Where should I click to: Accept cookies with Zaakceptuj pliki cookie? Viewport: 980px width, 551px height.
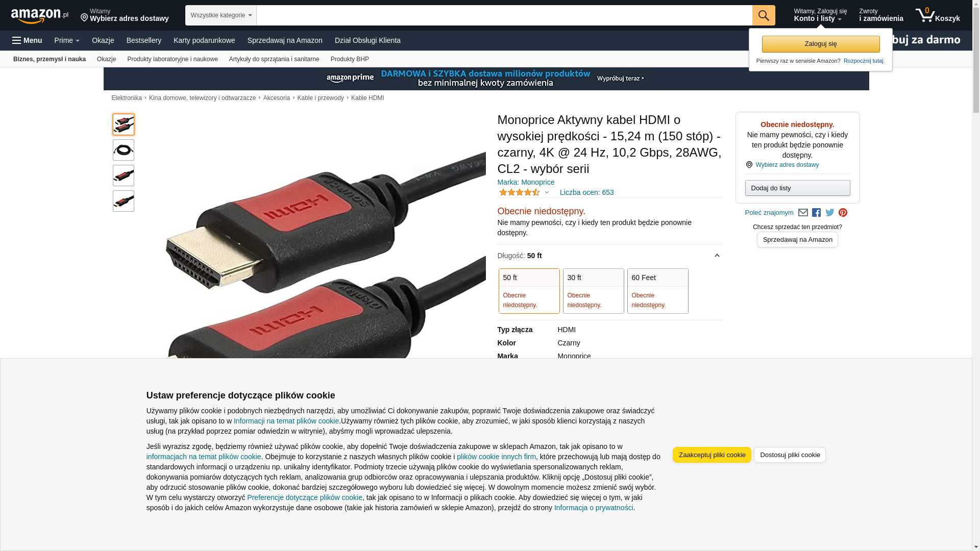coord(712,455)
